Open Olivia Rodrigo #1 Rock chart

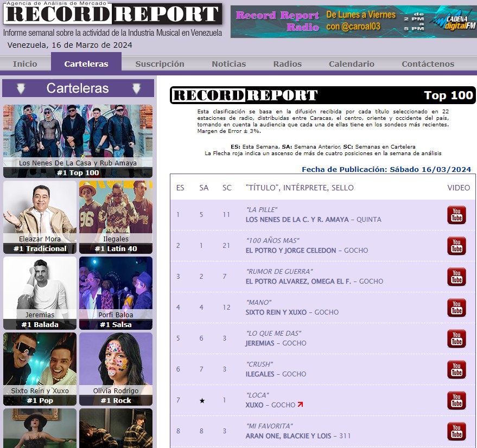[116, 369]
